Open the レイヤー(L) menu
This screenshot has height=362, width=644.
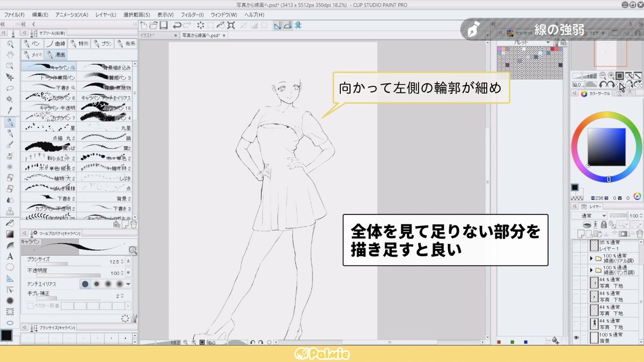pos(105,14)
